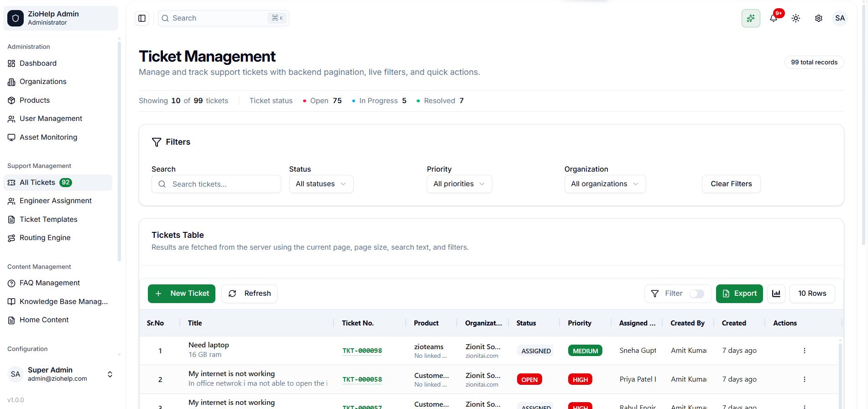Viewport: 868px width, 409px height.
Task: Click the 99 total records badge
Action: [814, 63]
